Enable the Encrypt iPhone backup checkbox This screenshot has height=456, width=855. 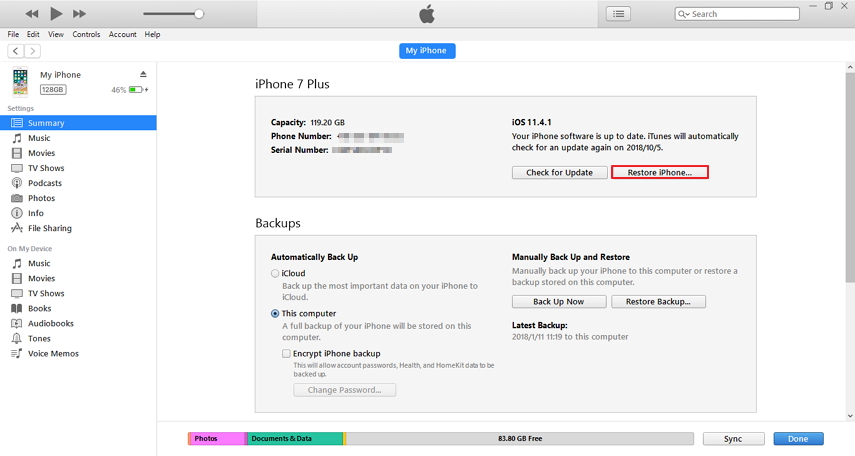pyautogui.click(x=286, y=353)
